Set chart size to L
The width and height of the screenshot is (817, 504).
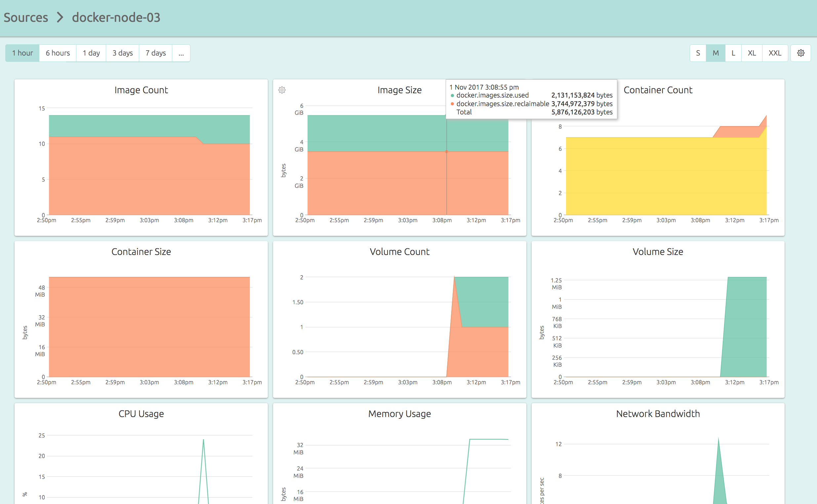tap(733, 53)
